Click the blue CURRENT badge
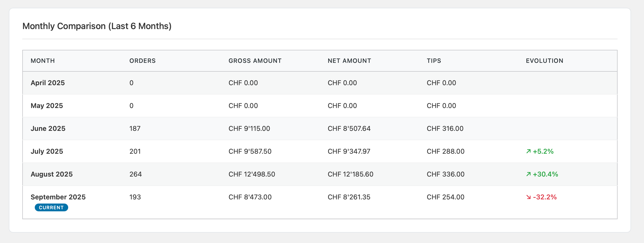This screenshot has height=243, width=644. tap(51, 207)
